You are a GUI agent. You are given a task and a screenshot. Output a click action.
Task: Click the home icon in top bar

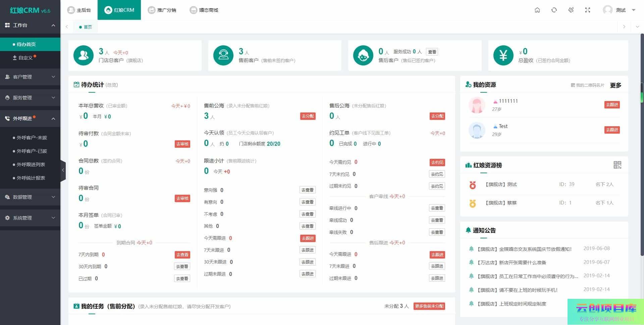click(x=537, y=10)
